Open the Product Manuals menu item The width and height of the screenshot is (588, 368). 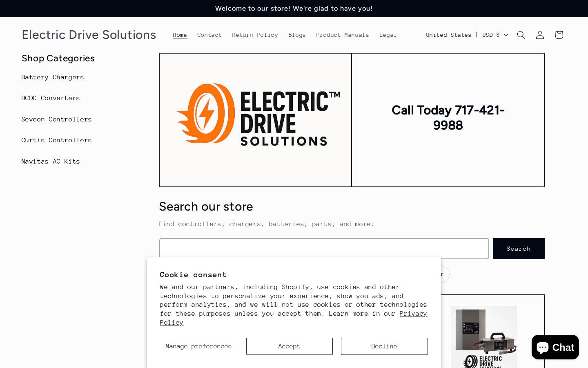click(x=342, y=35)
